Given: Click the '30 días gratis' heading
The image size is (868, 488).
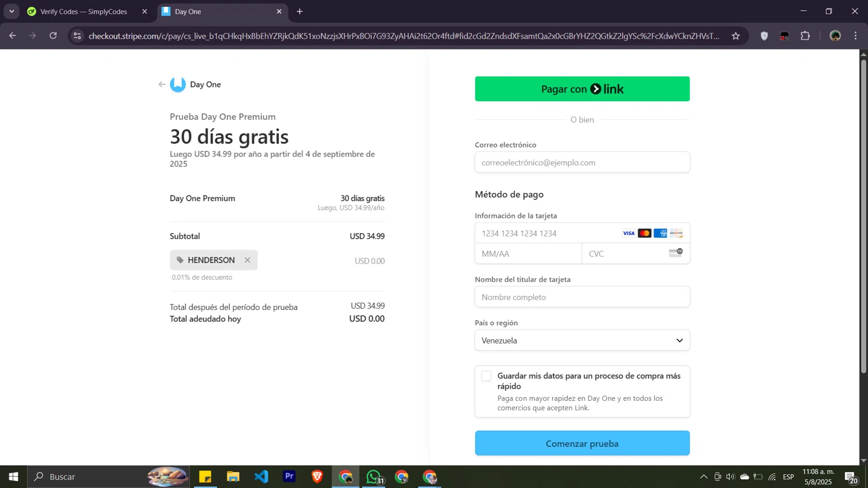Looking at the screenshot, I should coord(229,136).
